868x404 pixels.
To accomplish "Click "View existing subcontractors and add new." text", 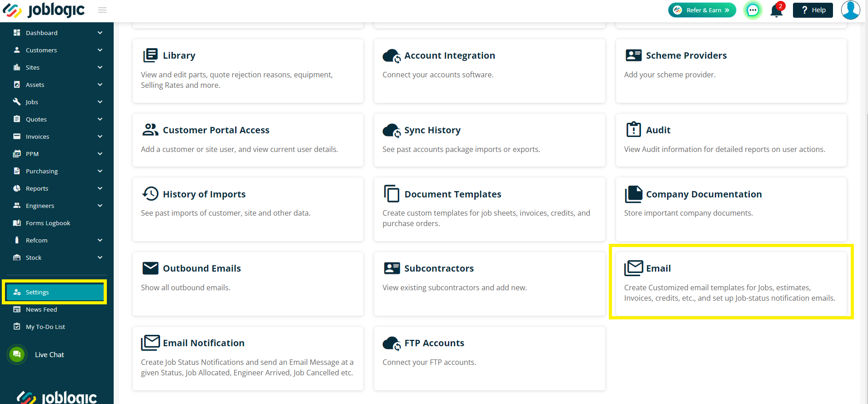I will (x=455, y=288).
